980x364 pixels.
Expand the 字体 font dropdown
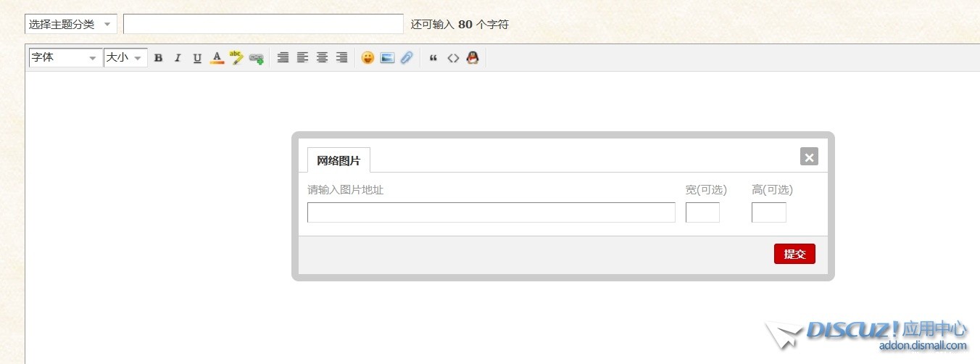(65, 58)
